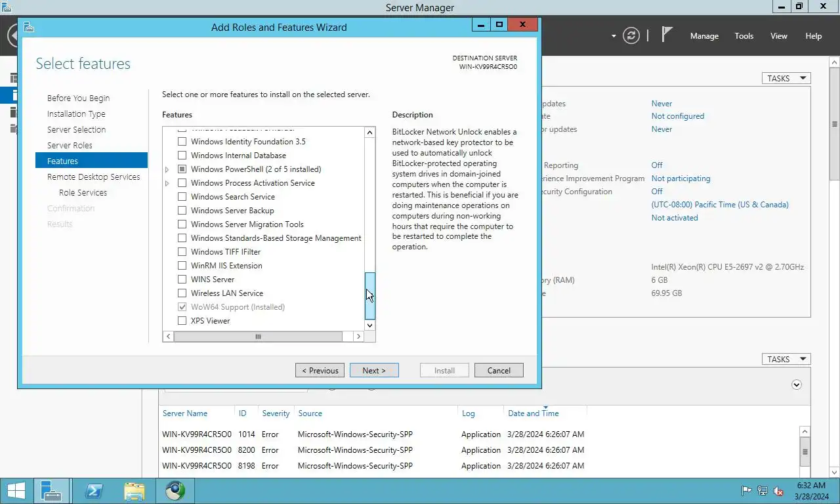
Task: Click the wizard title bar icon
Action: [x=28, y=27]
